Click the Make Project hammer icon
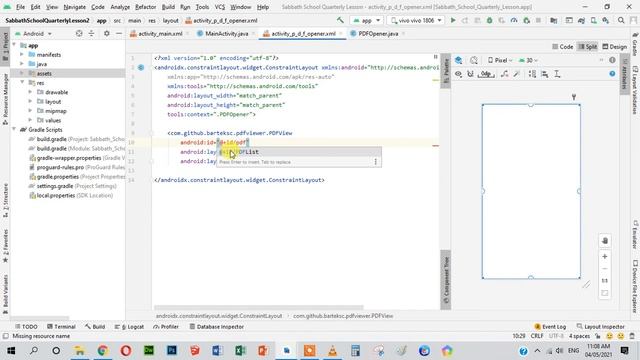This screenshot has width=640, height=360. click(x=340, y=20)
